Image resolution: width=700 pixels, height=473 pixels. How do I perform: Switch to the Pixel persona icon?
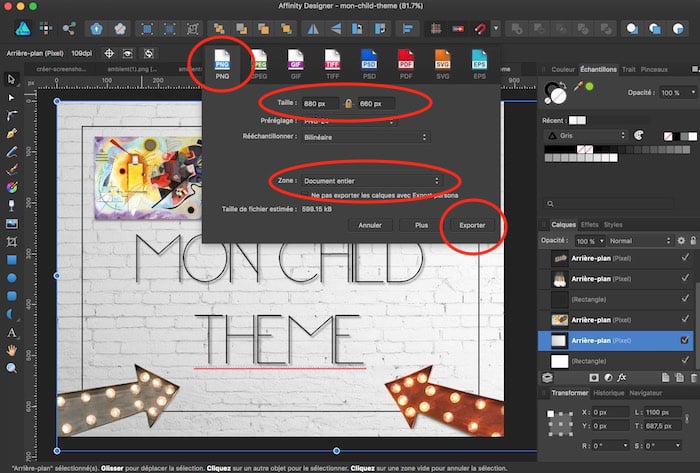point(46,29)
